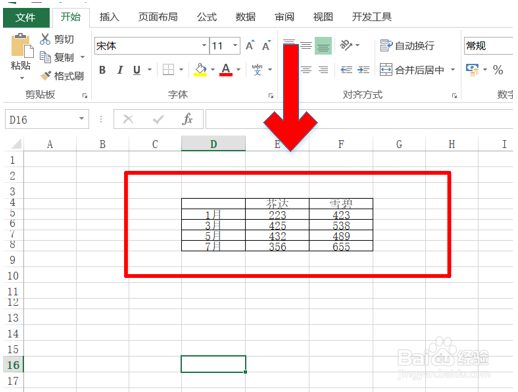
Task: Apply red font color A icon
Action: (226, 70)
